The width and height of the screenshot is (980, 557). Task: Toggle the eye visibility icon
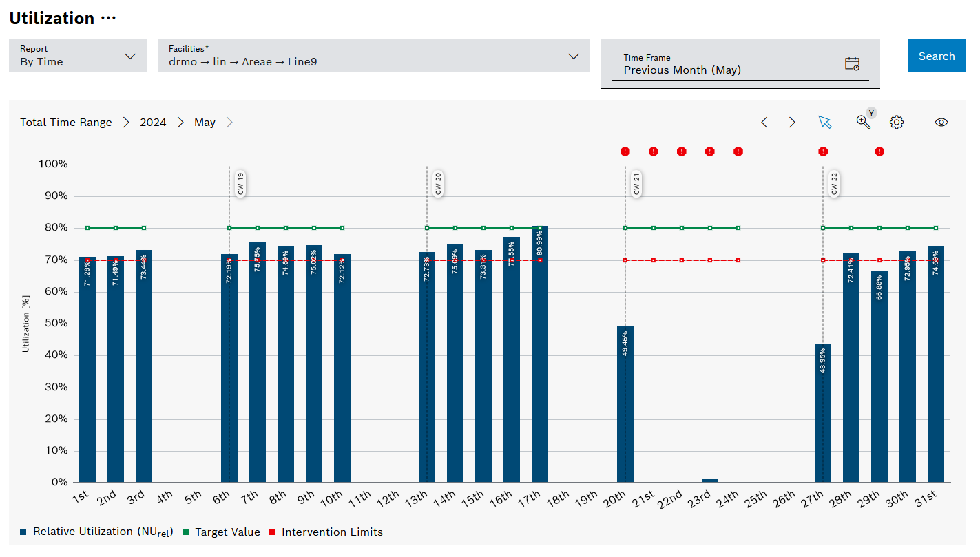coord(941,122)
